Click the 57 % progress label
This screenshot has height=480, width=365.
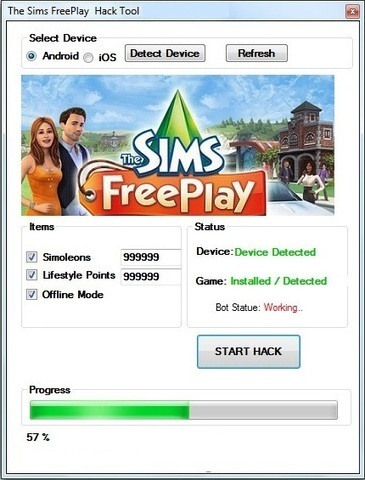[x=38, y=437]
